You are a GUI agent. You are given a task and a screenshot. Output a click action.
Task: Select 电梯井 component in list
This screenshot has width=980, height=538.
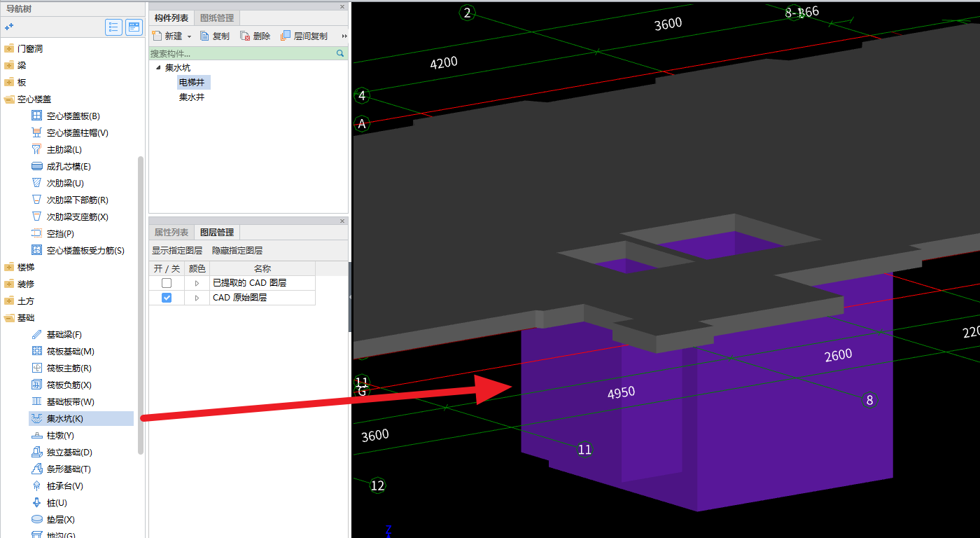click(193, 83)
